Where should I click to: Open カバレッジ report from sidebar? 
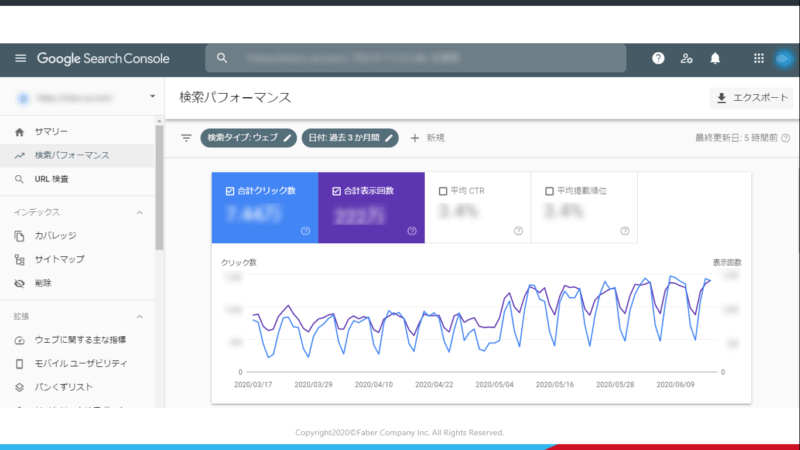(x=56, y=236)
